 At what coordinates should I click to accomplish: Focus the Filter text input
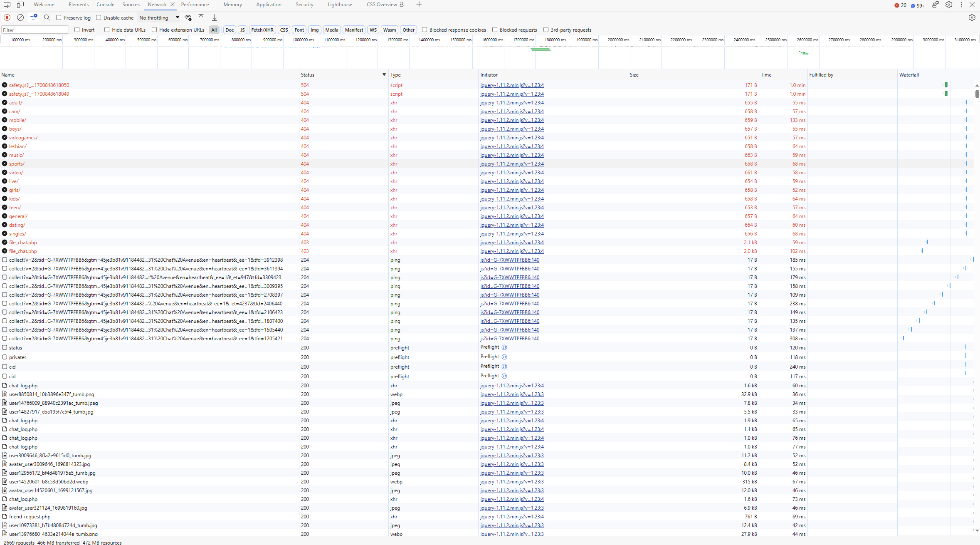[35, 30]
